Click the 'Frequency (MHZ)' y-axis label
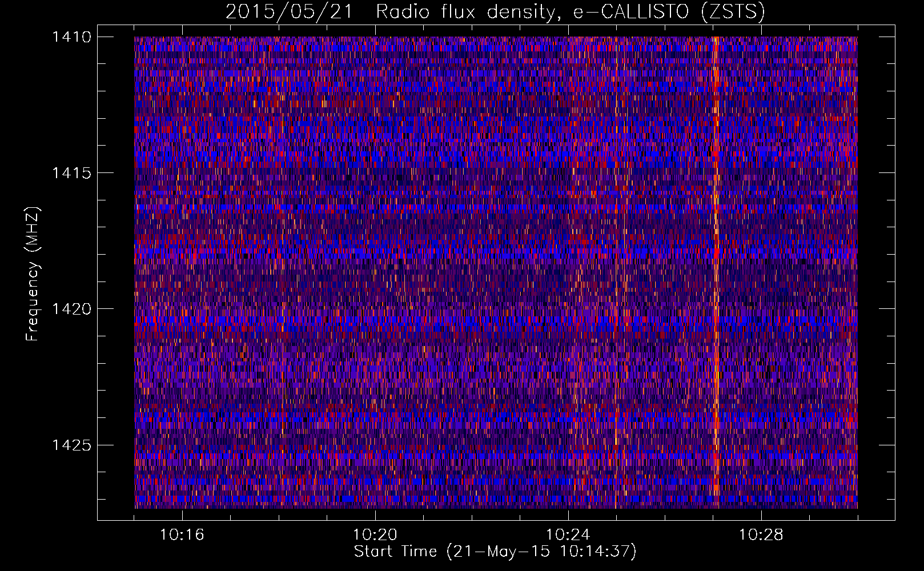This screenshot has height=571, width=924. [33, 274]
